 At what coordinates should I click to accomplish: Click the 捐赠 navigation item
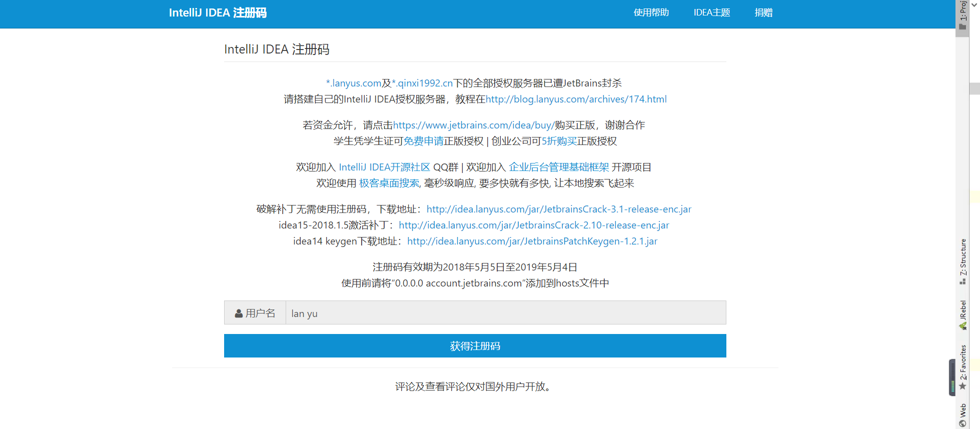[763, 13]
